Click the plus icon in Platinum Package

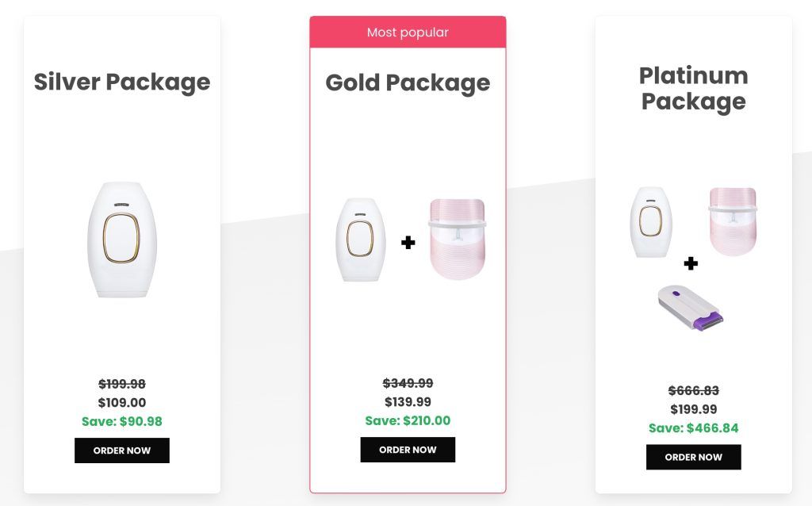point(691,263)
